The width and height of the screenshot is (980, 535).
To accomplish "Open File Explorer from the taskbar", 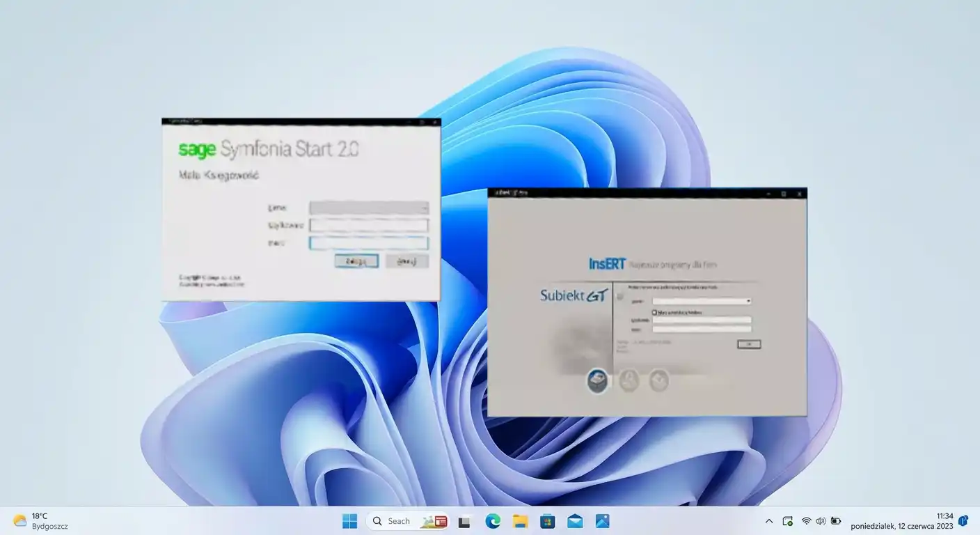I will 520,520.
